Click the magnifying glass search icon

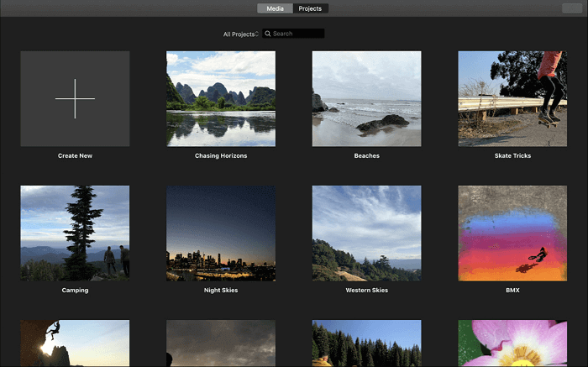pos(267,34)
